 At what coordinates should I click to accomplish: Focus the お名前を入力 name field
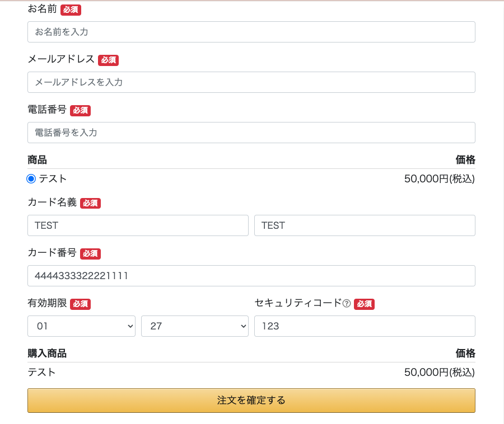(x=251, y=32)
